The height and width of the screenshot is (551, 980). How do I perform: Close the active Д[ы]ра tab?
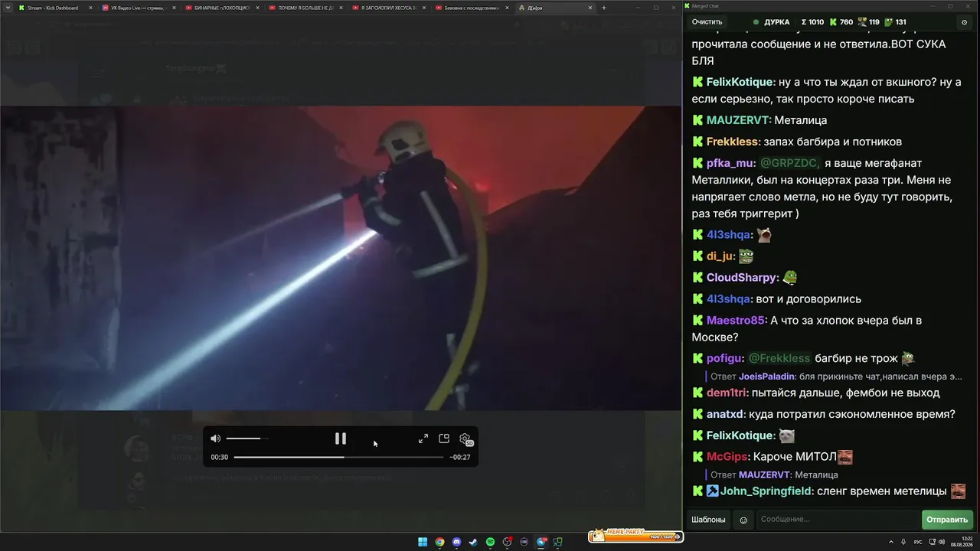(590, 8)
